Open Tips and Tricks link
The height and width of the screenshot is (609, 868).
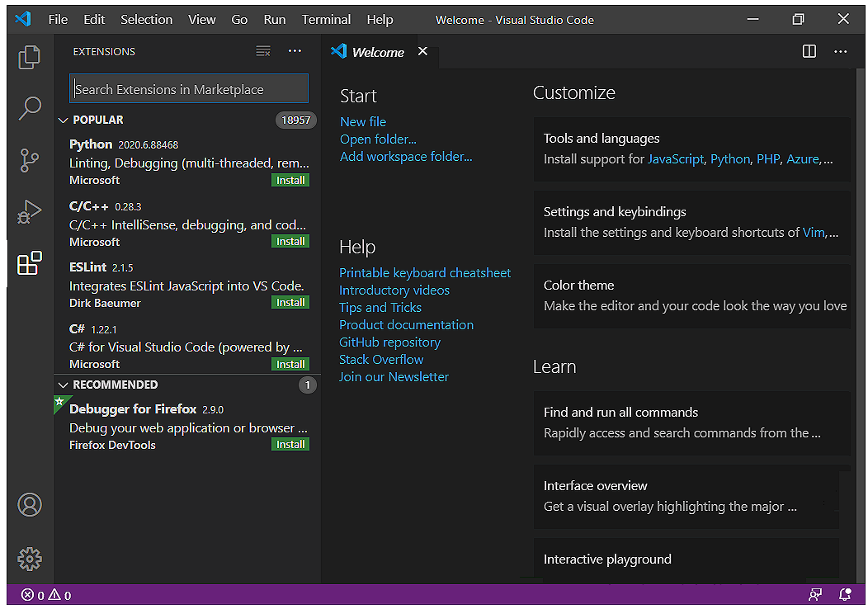[x=380, y=307]
